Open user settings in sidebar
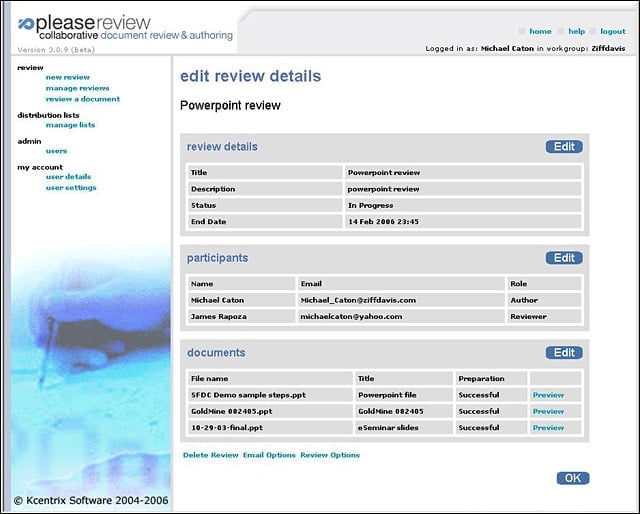The image size is (640, 514). pos(71,188)
